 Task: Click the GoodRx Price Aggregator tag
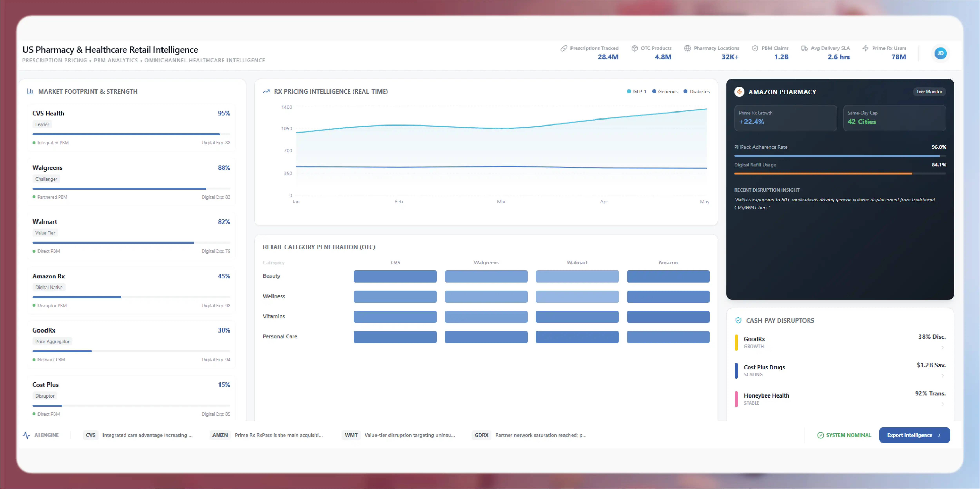point(53,341)
